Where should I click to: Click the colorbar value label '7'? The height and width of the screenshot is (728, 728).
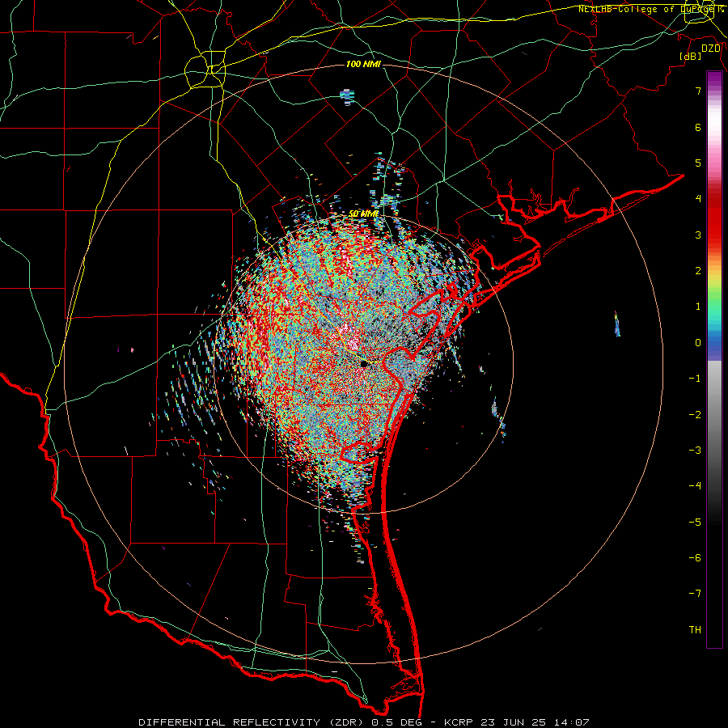tap(698, 91)
